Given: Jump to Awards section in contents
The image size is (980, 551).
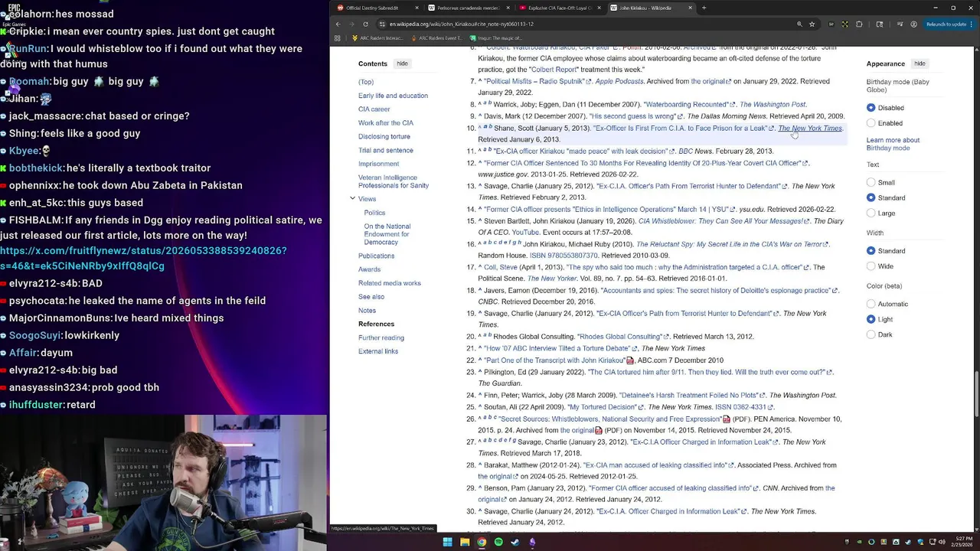Looking at the screenshot, I should coord(369,269).
